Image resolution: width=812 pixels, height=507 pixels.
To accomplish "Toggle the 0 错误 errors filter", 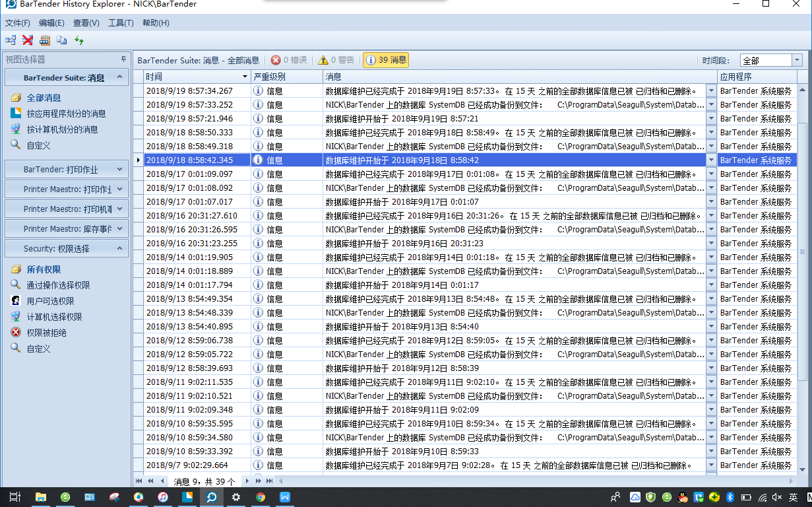I will [x=289, y=60].
